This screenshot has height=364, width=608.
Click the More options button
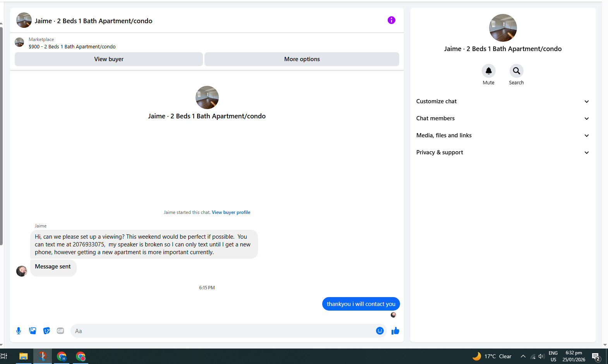click(x=302, y=59)
